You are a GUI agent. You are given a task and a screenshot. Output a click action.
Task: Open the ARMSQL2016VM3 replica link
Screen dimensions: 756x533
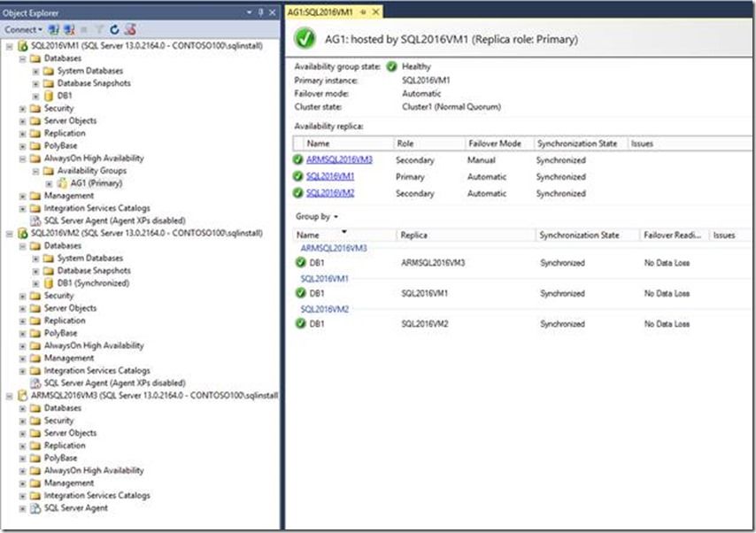(x=339, y=159)
